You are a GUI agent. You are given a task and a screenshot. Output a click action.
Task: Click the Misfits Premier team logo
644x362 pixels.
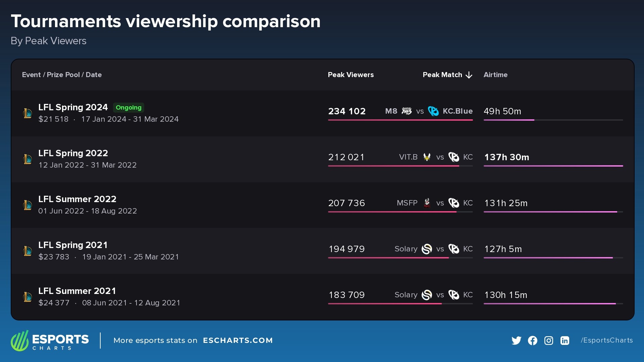427,203
